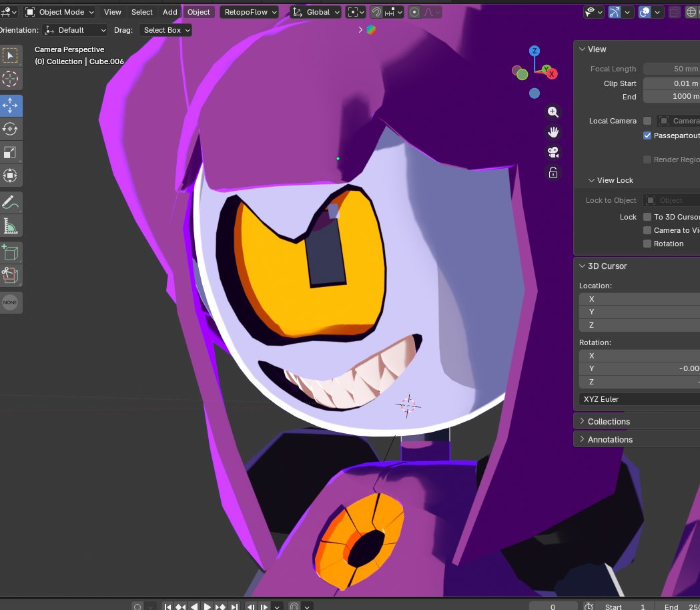Open the Select Box drag dropdown
The image size is (700, 610).
[x=165, y=30]
